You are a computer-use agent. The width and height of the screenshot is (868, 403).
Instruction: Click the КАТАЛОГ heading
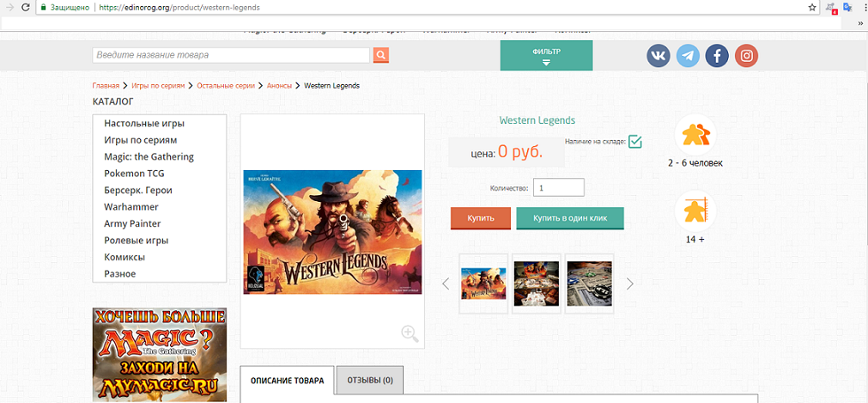[113, 101]
